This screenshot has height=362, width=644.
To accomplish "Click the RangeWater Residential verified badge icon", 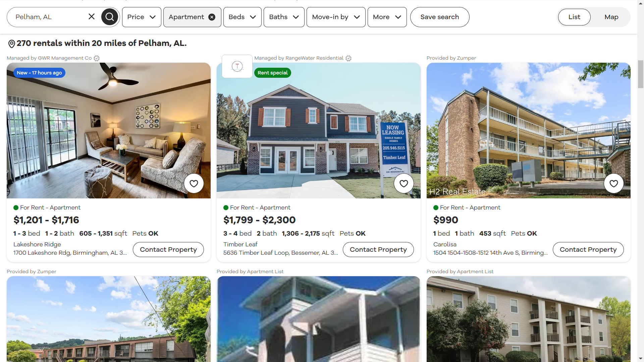I will point(348,58).
